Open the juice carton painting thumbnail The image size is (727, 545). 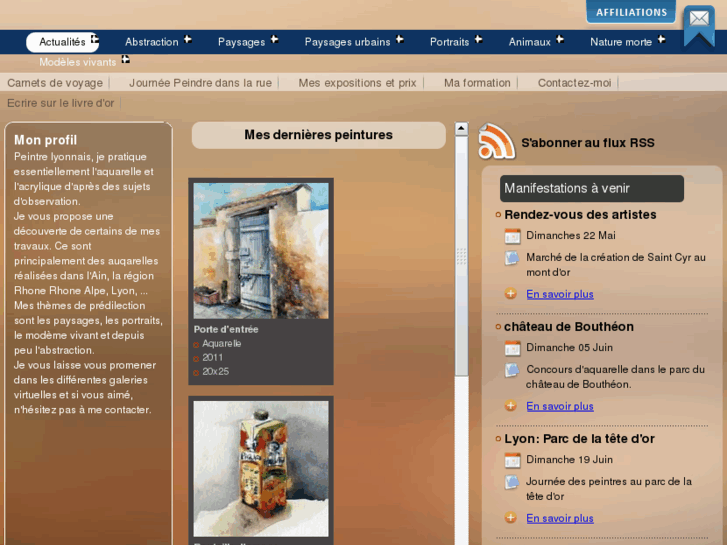point(261,468)
